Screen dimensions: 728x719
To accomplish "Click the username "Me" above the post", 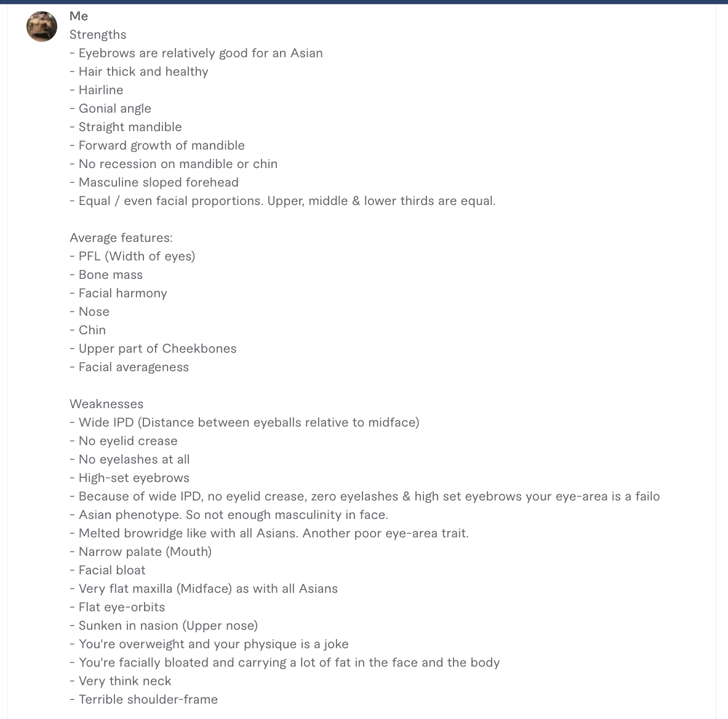I will pyautogui.click(x=79, y=16).
